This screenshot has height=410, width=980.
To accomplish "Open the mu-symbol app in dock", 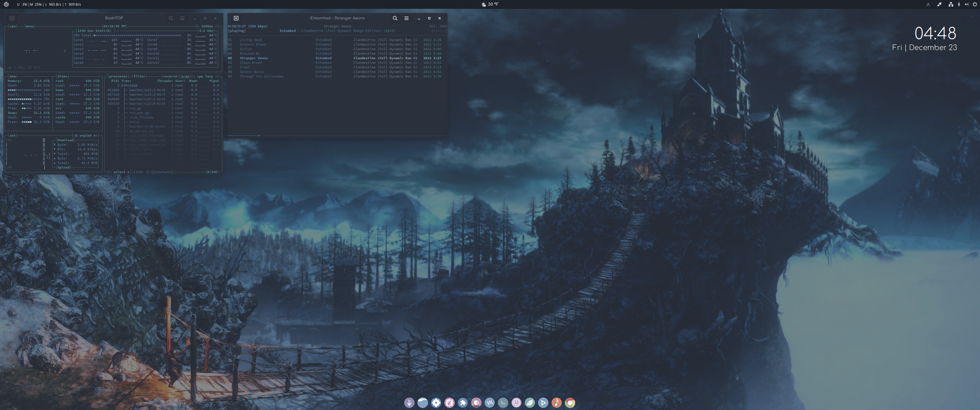I will [516, 402].
